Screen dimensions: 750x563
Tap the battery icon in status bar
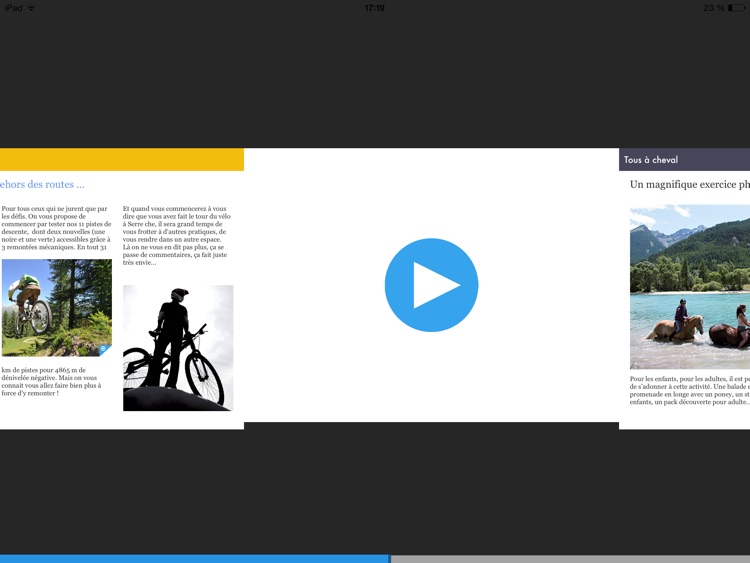point(736,8)
